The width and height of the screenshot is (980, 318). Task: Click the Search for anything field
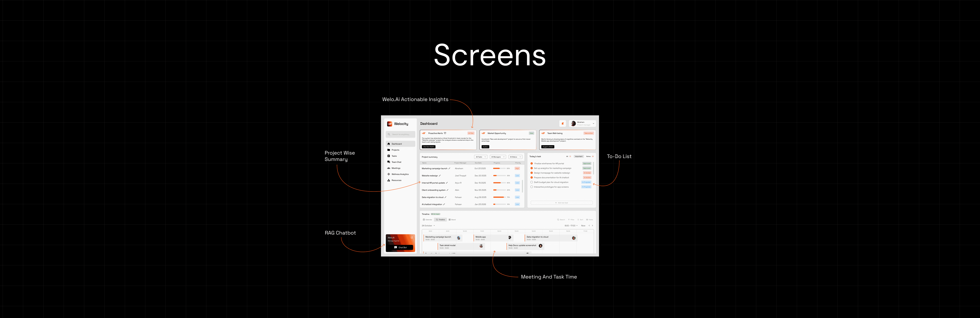[401, 134]
